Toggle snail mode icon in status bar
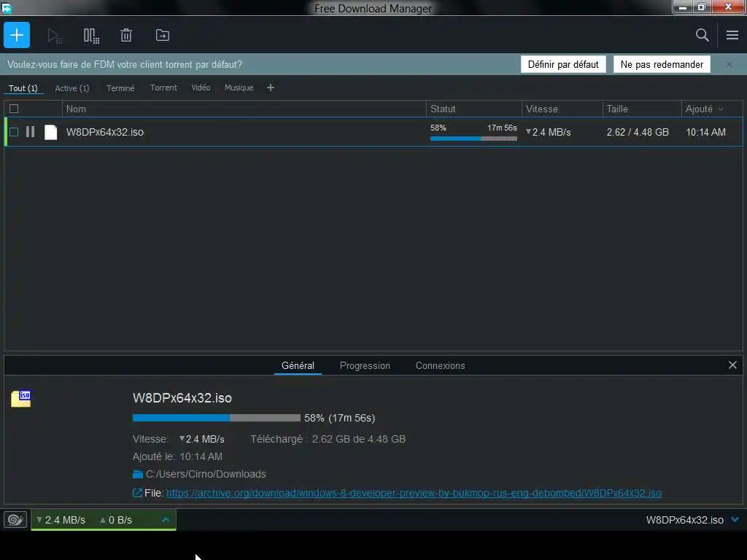Viewport: 747px width, 560px height. 15,519
